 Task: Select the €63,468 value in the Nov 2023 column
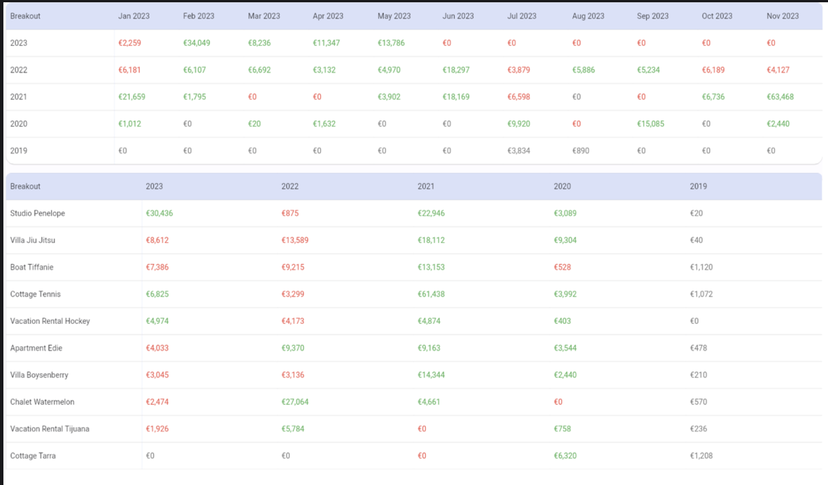point(780,97)
